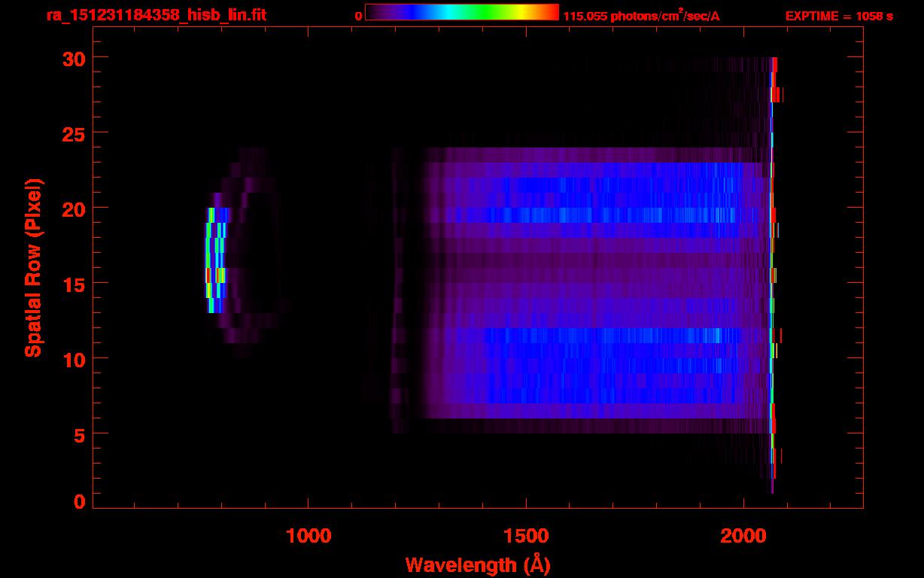Click the x-axis tick label 2000
Screen dimensions: 924x578
pyautogui.click(x=743, y=535)
